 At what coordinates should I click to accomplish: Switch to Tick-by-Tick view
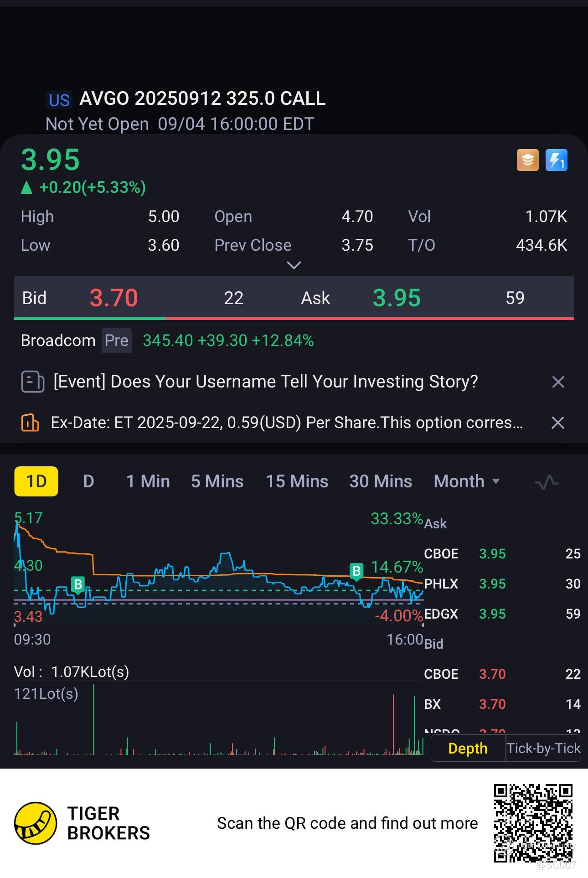543,749
